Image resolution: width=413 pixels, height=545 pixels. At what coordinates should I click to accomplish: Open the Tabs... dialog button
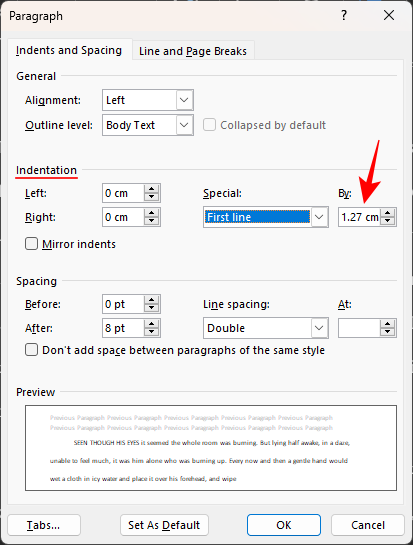point(44,525)
